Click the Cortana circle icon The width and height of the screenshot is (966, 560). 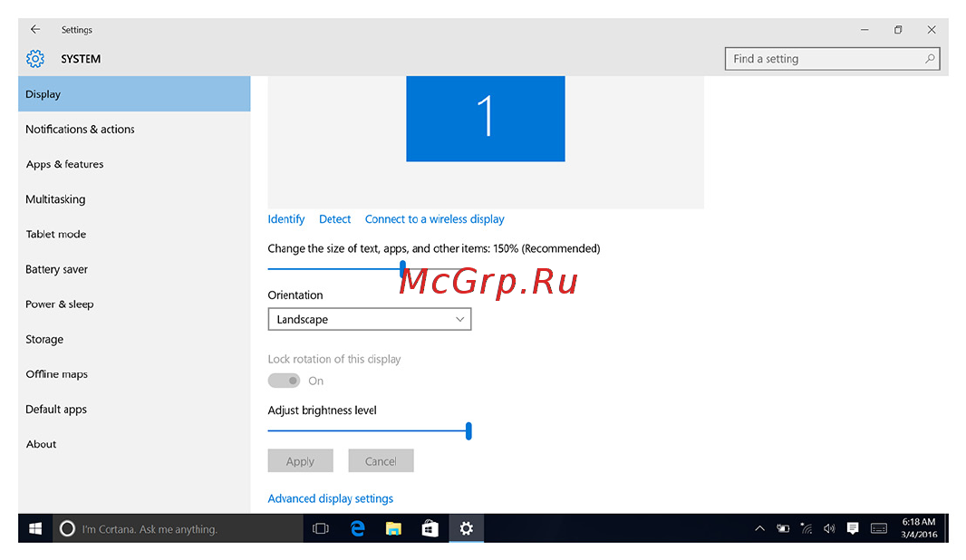coord(67,528)
